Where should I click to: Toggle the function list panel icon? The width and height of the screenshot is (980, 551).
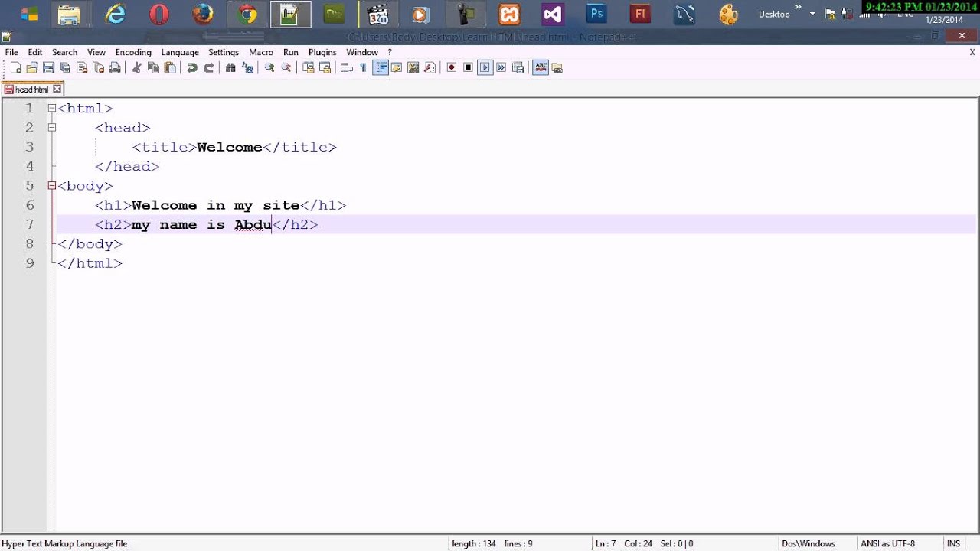(430, 68)
